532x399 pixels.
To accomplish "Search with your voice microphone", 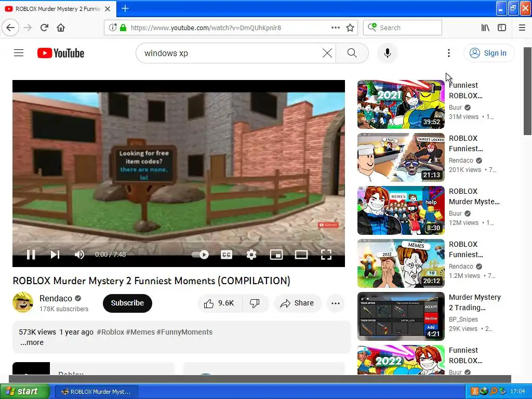I will 387,53.
